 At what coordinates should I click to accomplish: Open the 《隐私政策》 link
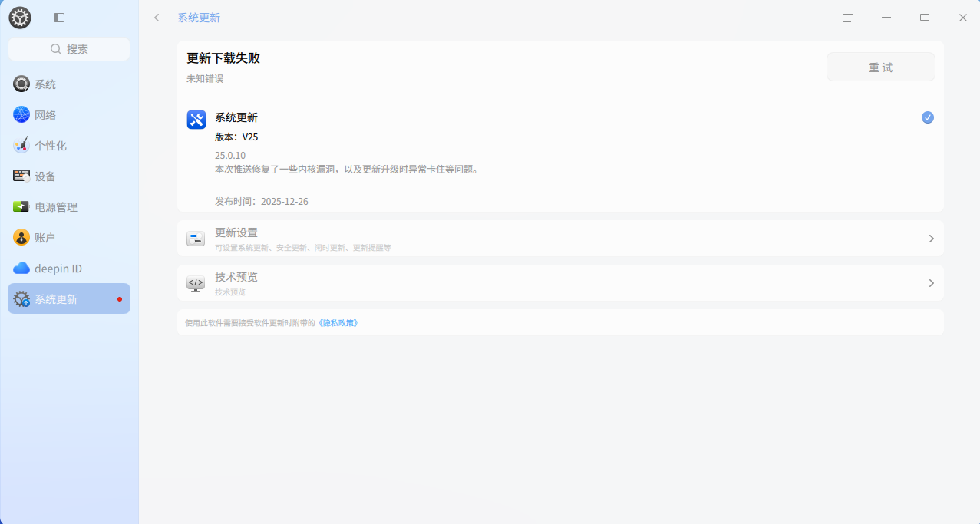pyautogui.click(x=338, y=323)
